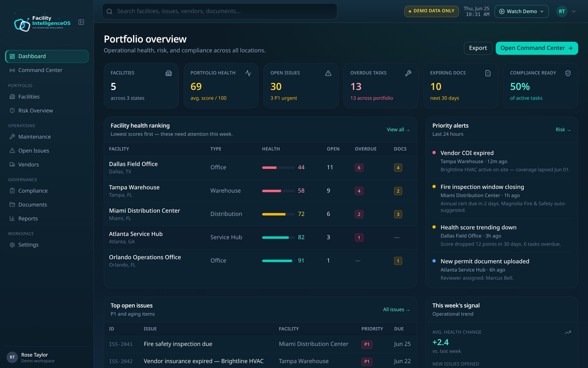This screenshot has height=368, width=588.
Task: Click the DEMO DATA ONLY badge
Action: 431,11
